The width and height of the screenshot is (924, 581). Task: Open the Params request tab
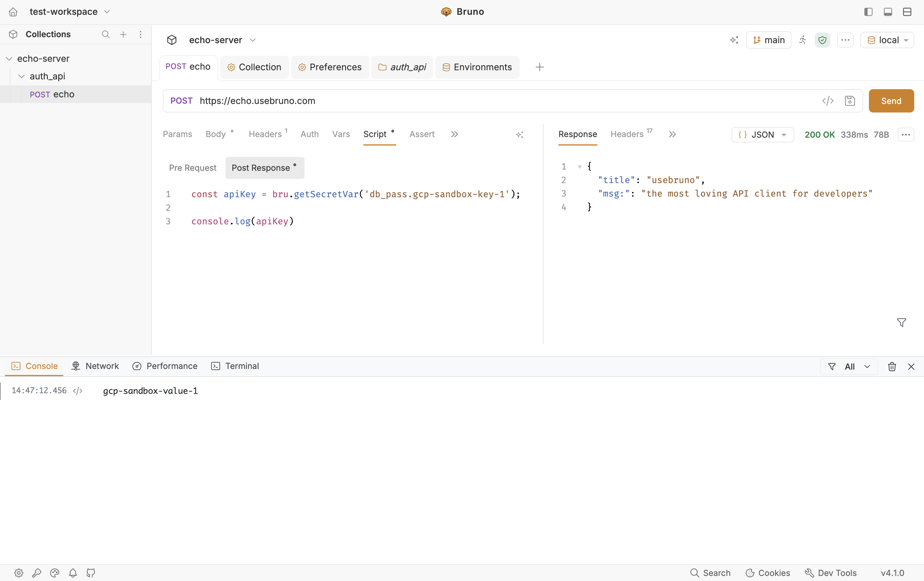[x=177, y=135]
